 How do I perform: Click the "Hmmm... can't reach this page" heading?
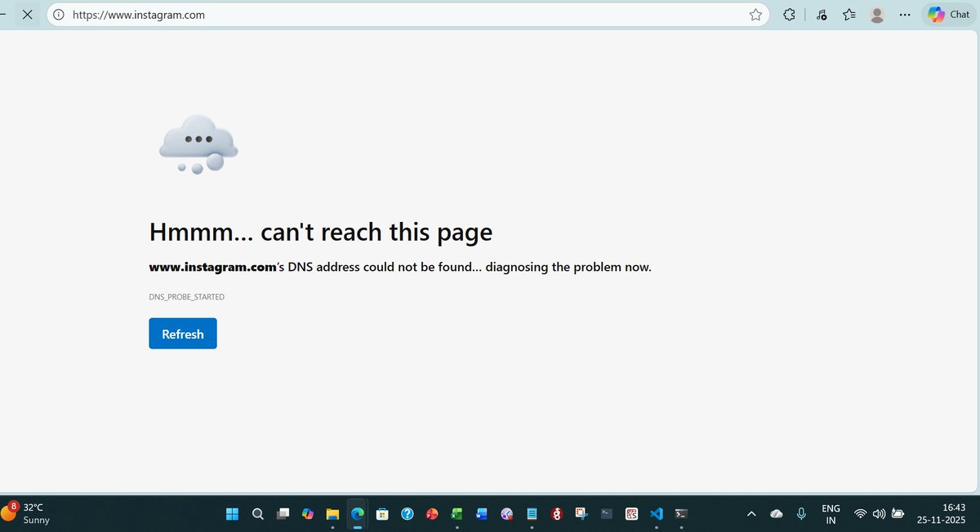tap(321, 233)
